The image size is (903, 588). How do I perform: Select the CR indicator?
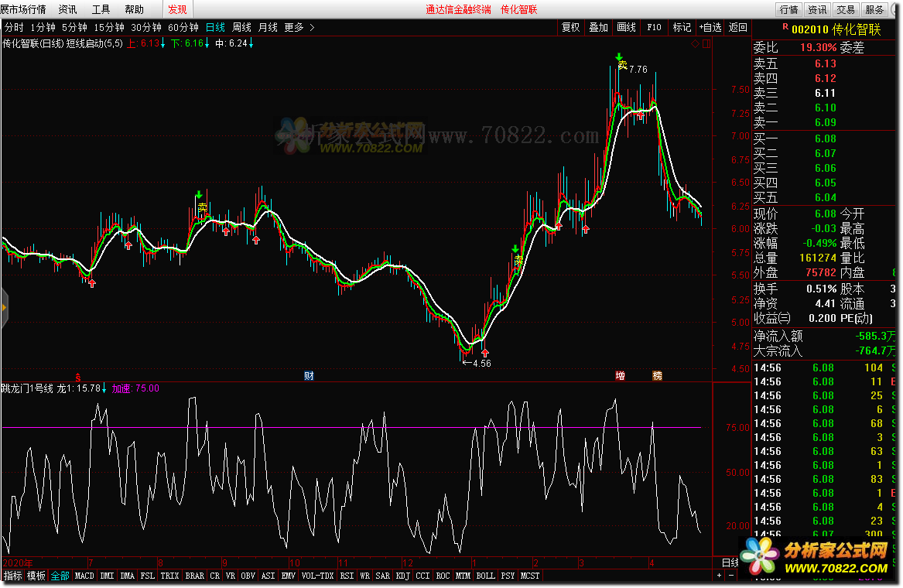pos(215,576)
